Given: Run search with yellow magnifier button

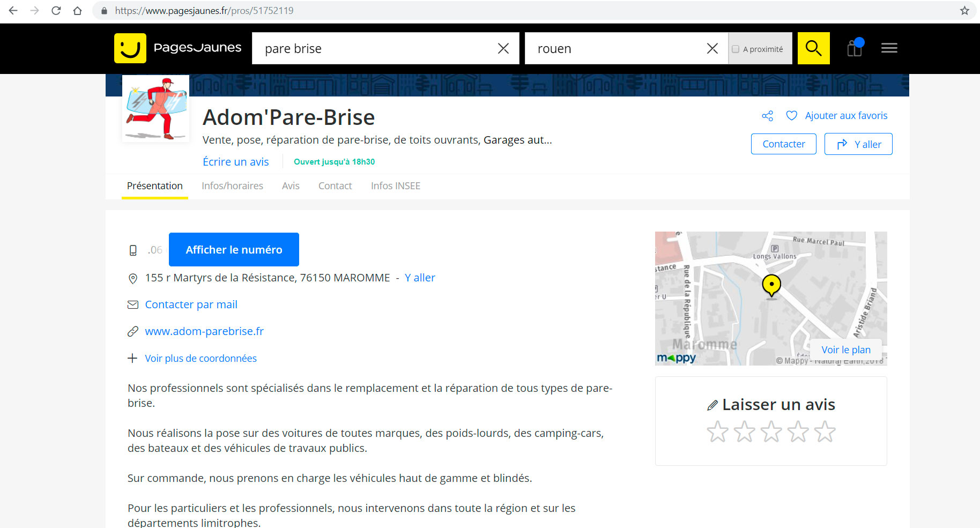Looking at the screenshot, I should coord(813,48).
